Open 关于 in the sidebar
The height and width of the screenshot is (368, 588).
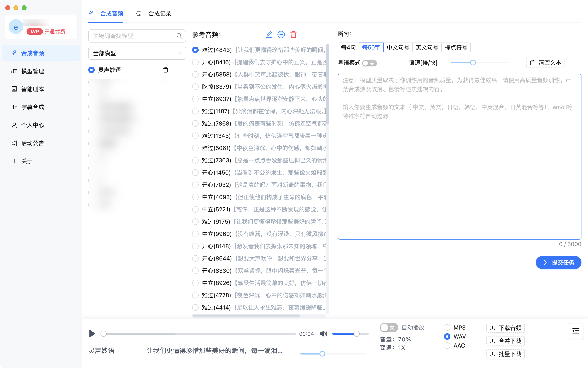[41, 161]
